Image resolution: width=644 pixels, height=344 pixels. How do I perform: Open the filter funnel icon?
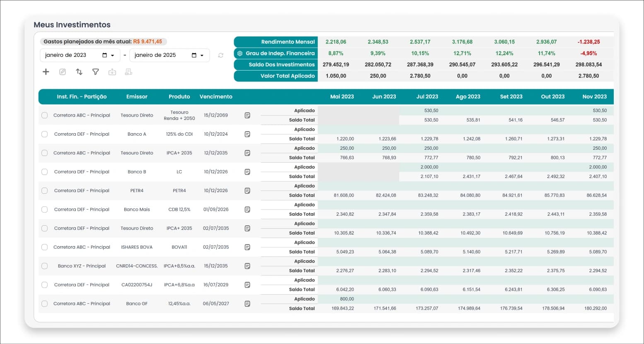(96, 72)
